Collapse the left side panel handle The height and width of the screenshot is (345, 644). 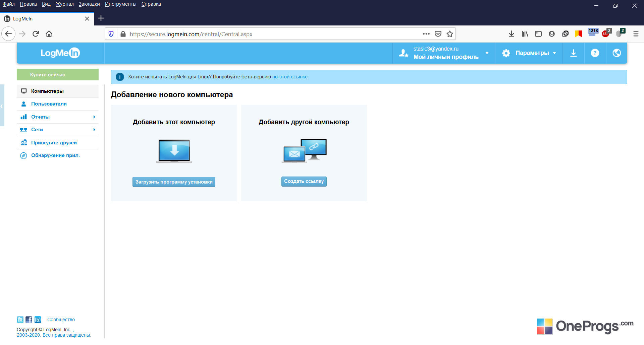[2, 106]
